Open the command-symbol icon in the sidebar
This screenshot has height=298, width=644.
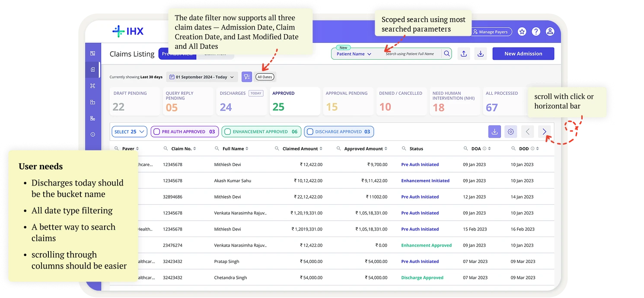(x=92, y=86)
